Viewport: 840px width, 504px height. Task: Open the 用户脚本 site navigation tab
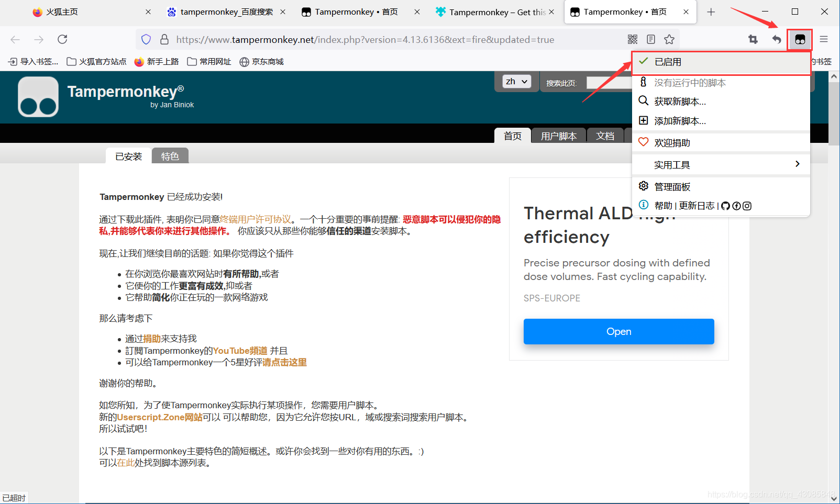coord(559,136)
